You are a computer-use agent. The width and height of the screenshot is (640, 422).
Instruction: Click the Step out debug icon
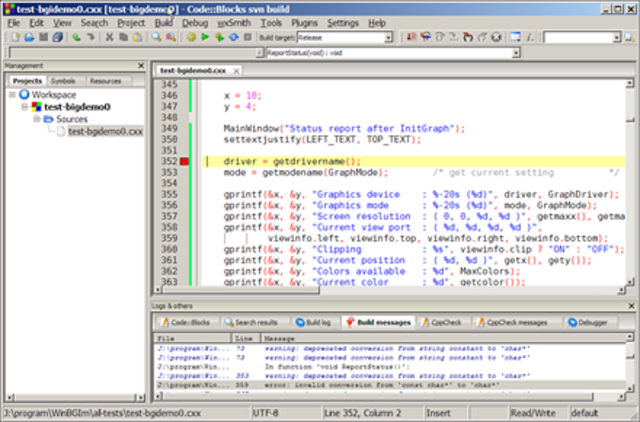[482, 37]
